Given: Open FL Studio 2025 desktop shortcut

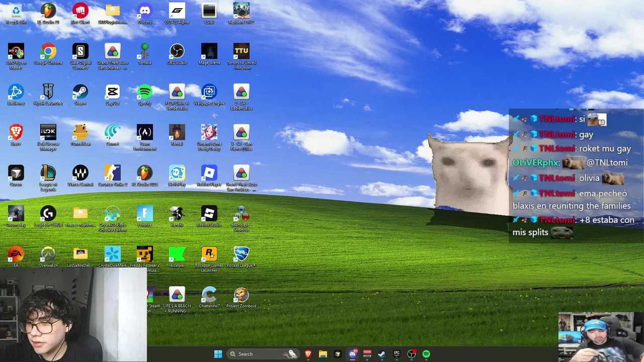Looking at the screenshot, I should [x=145, y=176].
